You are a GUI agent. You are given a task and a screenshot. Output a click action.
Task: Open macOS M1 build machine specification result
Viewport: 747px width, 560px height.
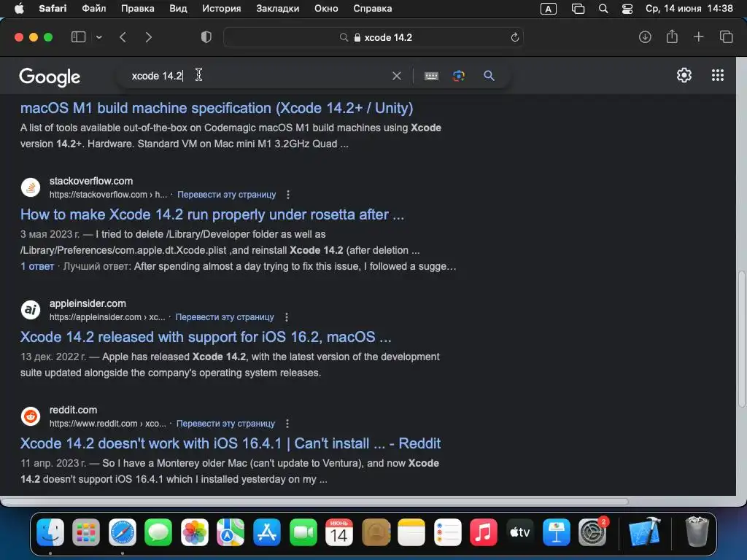pyautogui.click(x=217, y=108)
